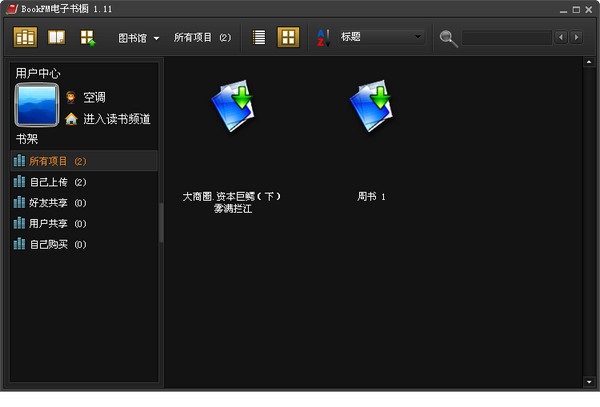Image resolution: width=600 pixels, height=407 pixels.
Task: Go to previous search result arrow
Action: (561, 37)
